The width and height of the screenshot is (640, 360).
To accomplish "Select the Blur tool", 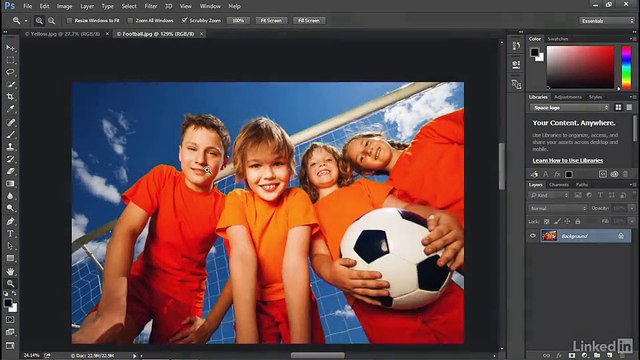I will pos(10,196).
